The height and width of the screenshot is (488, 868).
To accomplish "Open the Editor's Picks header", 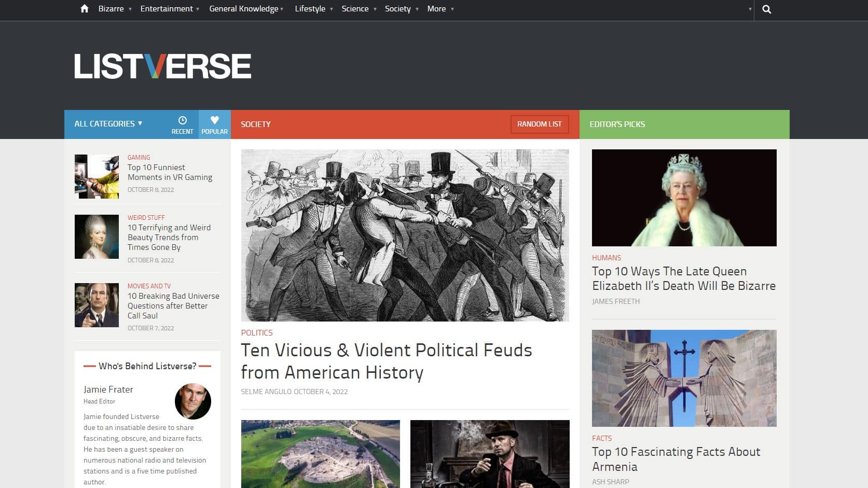I will (x=617, y=124).
